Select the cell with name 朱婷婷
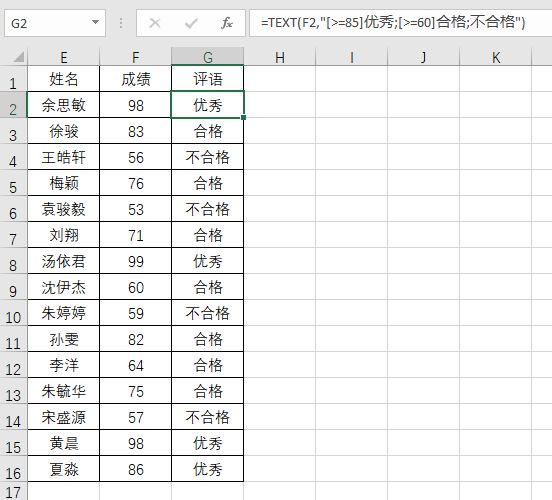 64,313
